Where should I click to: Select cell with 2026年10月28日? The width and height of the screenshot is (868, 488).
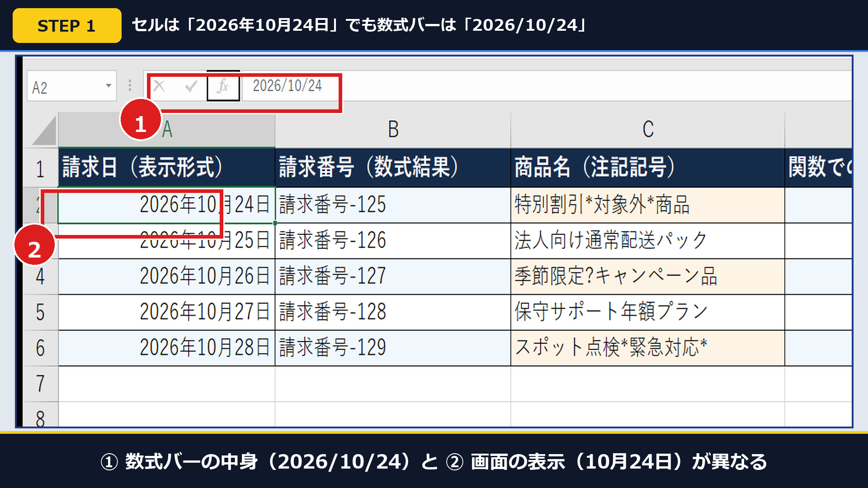166,348
